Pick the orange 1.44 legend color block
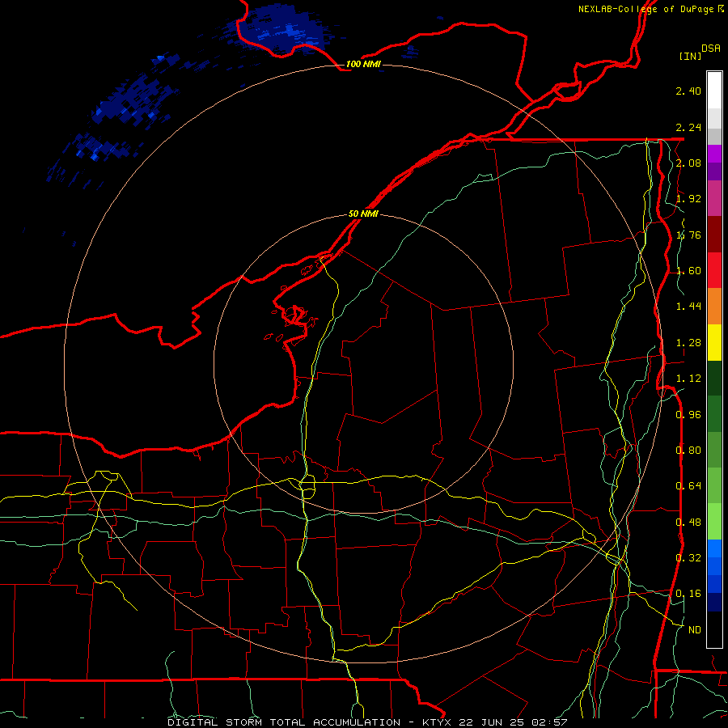This screenshot has height=728, width=728. [x=714, y=307]
